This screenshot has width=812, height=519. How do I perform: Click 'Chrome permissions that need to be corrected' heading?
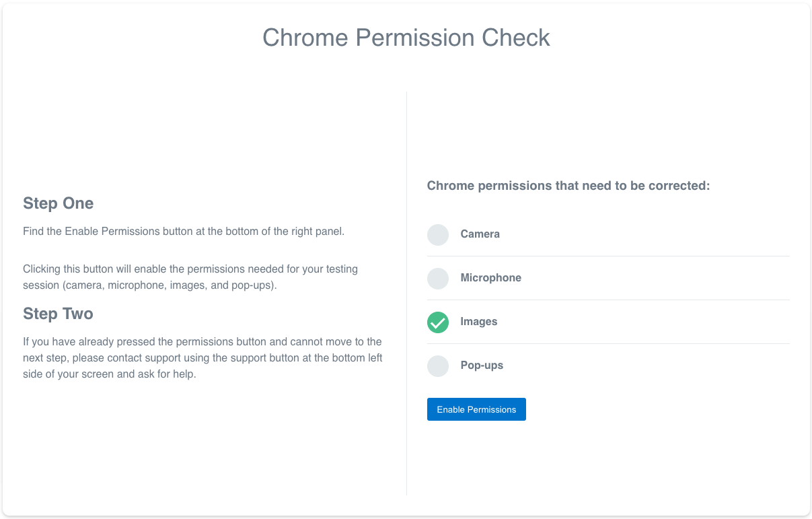(568, 186)
